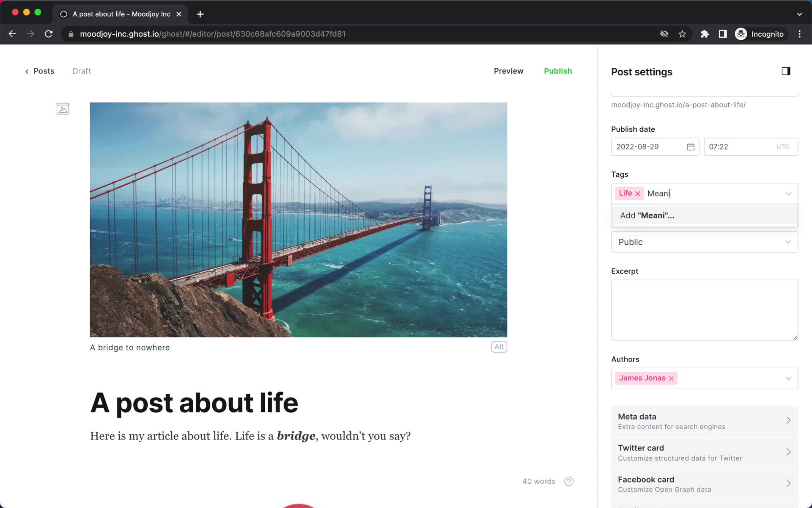Click the Preview button
This screenshot has height=508, width=812.
509,71
